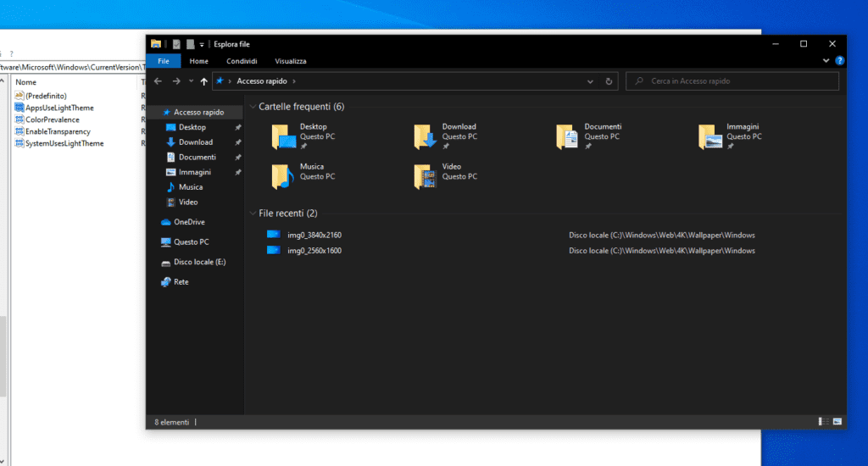Click the Back navigation arrow
The width and height of the screenshot is (868, 466).
[x=159, y=81]
